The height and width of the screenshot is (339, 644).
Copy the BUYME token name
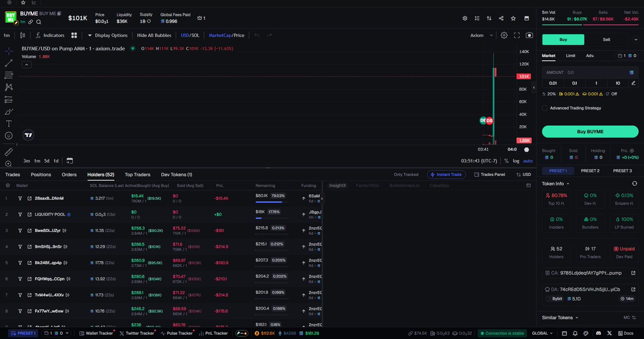click(59, 13)
